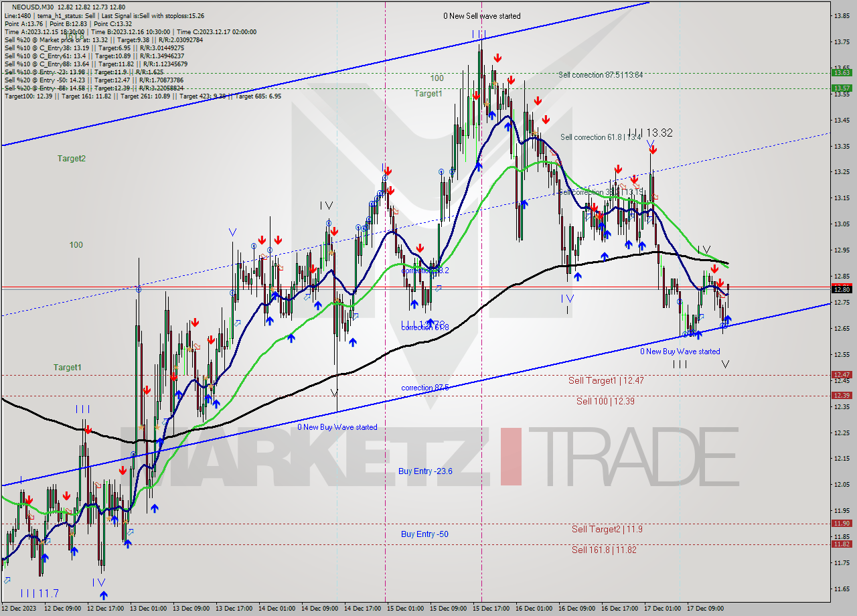Click the '16 Dec 17:00' time label
The height and width of the screenshot is (616, 857).
coord(621,609)
